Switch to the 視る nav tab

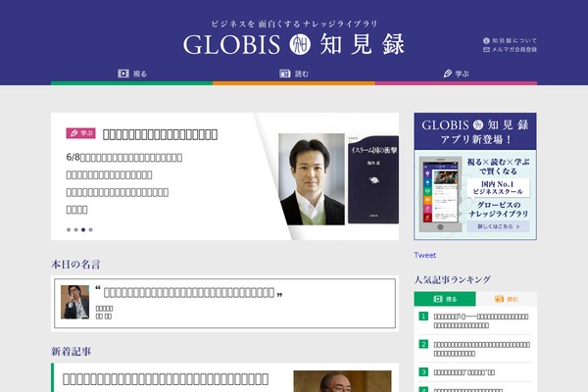pyautogui.click(x=132, y=73)
